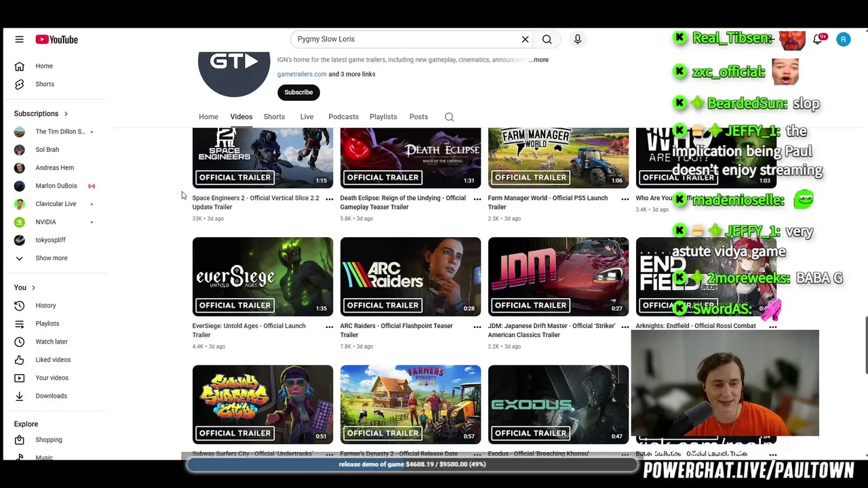Open options for Death Eclipse video
The height and width of the screenshot is (488, 868).
(x=477, y=199)
